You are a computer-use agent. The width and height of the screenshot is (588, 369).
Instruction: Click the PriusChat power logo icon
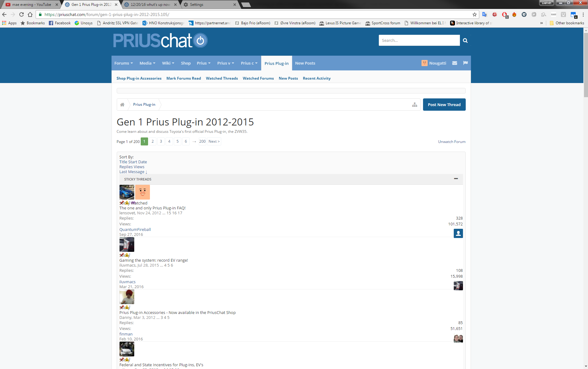pyautogui.click(x=200, y=41)
